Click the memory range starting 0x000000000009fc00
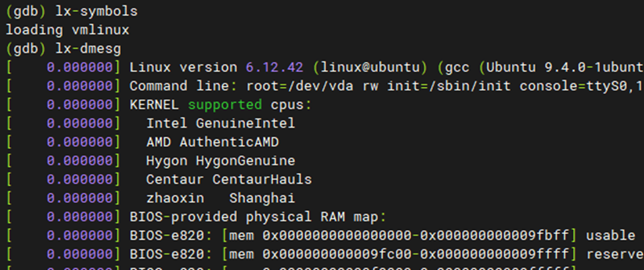644x270 pixels. pos(399,254)
